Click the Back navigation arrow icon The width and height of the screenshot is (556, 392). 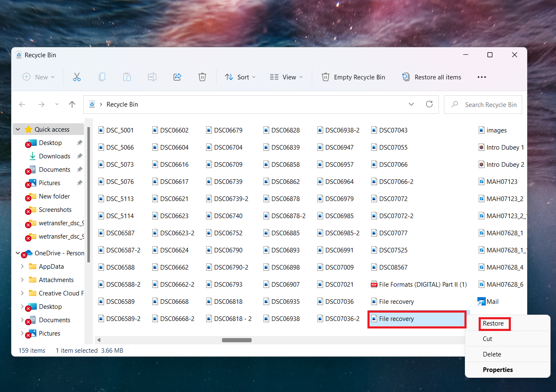click(x=22, y=104)
